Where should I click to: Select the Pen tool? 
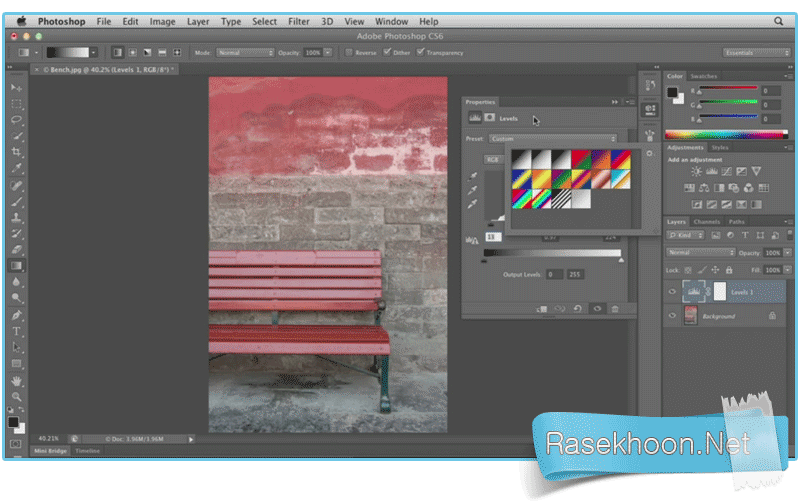coord(16,315)
